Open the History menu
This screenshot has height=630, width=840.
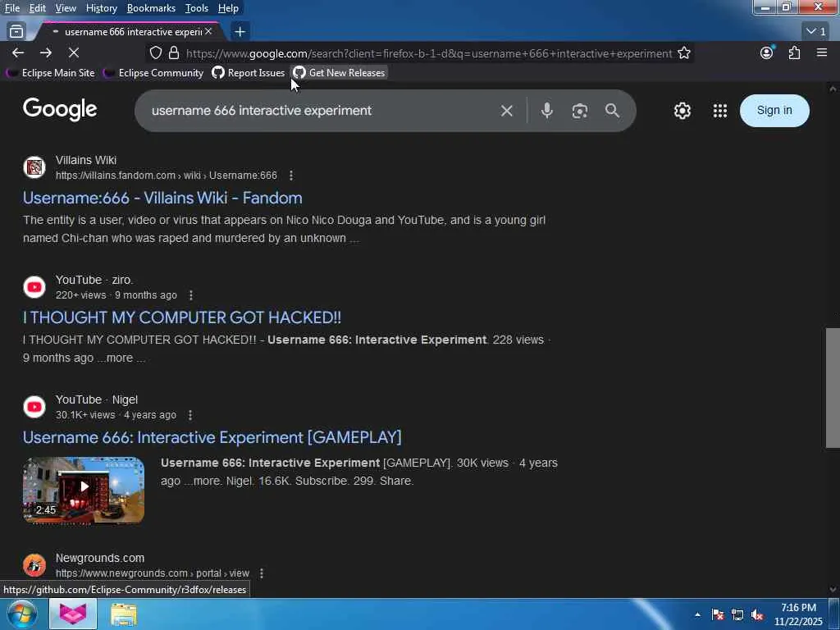[x=101, y=8]
